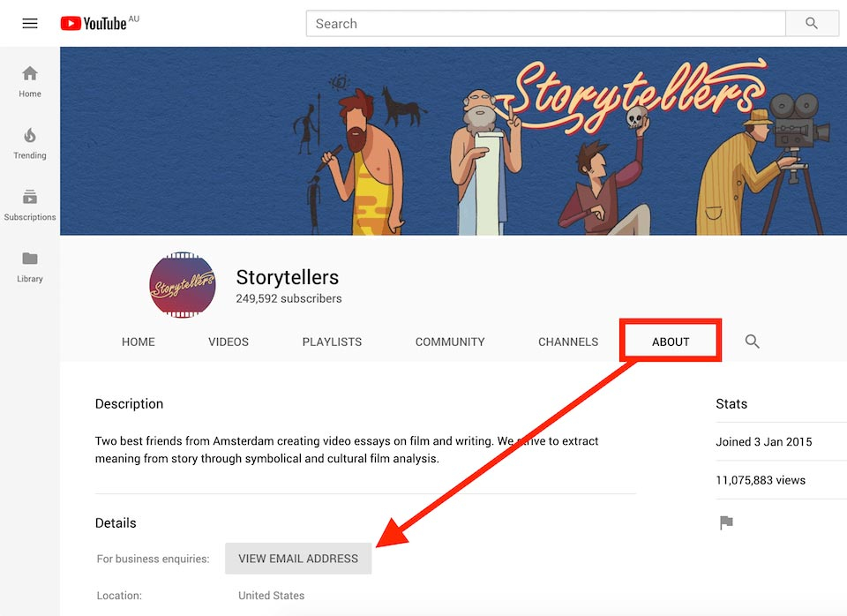Open Trending from the sidebar

[x=30, y=143]
